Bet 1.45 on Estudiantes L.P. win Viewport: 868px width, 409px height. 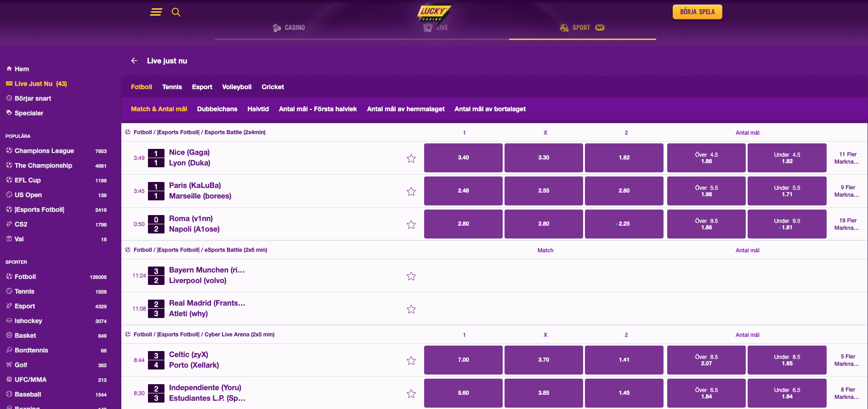624,393
